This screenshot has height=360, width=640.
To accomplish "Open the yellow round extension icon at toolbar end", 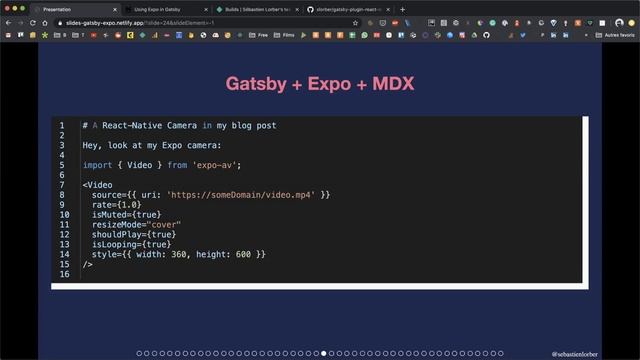I will tap(631, 23).
